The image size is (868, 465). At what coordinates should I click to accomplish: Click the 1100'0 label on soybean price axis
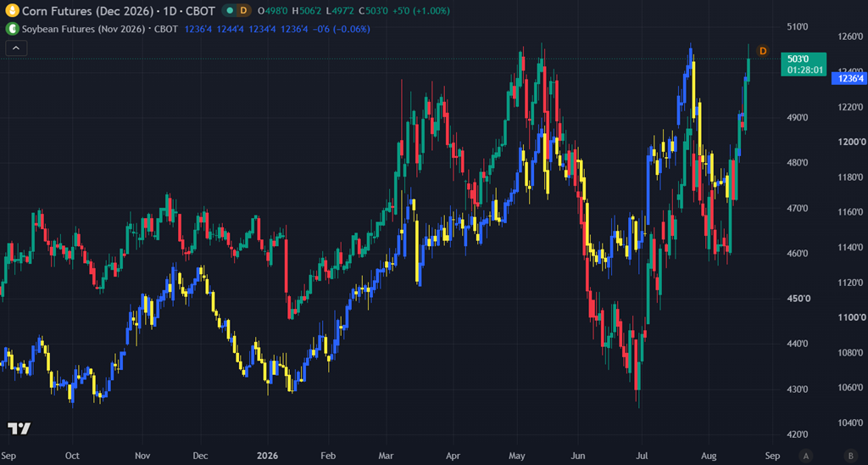[851, 317]
